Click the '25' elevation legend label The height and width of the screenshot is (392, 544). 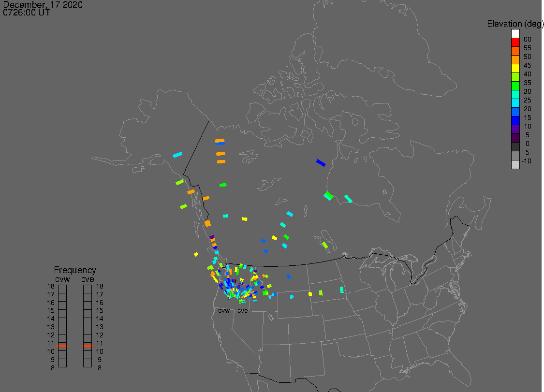pyautogui.click(x=528, y=100)
